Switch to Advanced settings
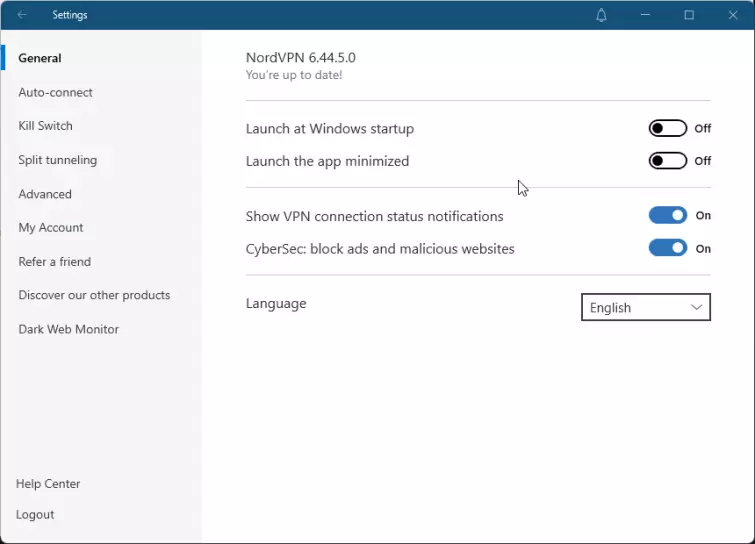Screen dimensions: 755x544 (45, 194)
